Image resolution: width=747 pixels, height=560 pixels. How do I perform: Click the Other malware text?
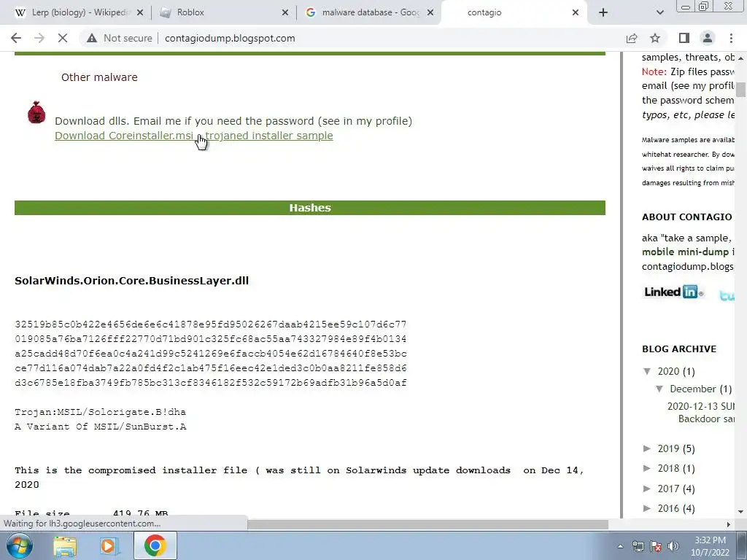pyautogui.click(x=99, y=77)
